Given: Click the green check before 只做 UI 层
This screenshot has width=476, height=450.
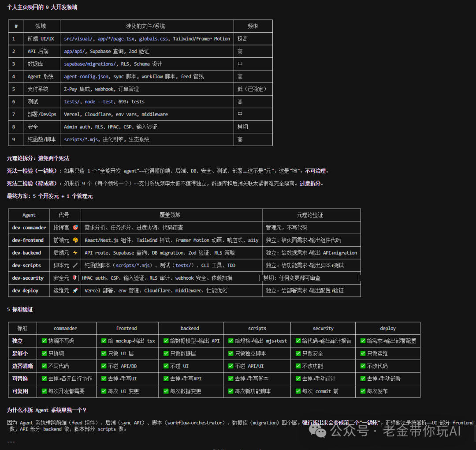Looking at the screenshot, I should pos(104,353).
